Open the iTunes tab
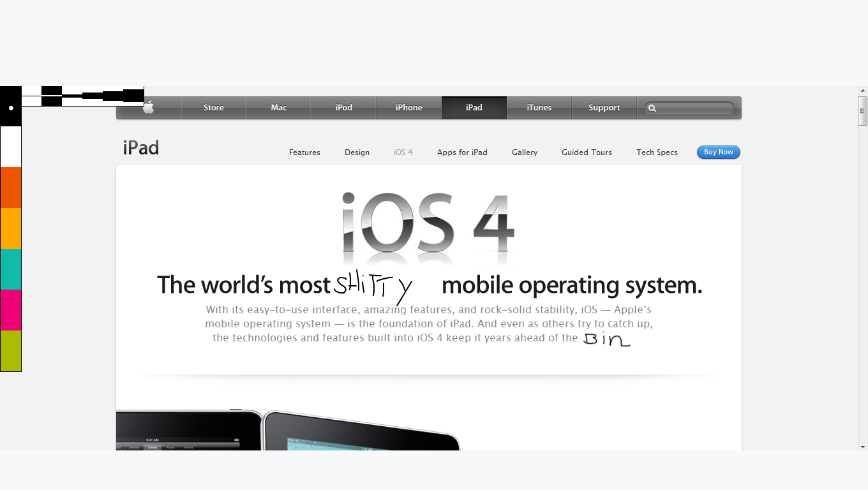868x490 pixels. click(x=539, y=108)
